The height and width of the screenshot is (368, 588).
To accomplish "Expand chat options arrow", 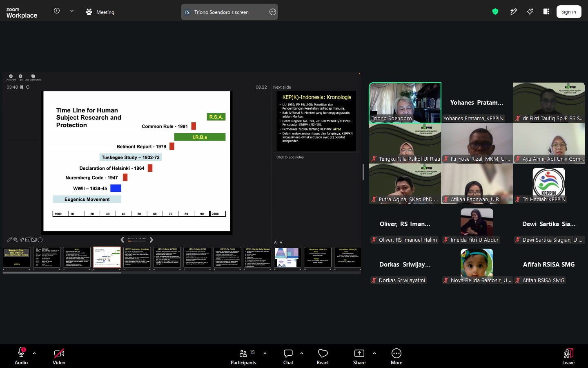I will pos(302,353).
